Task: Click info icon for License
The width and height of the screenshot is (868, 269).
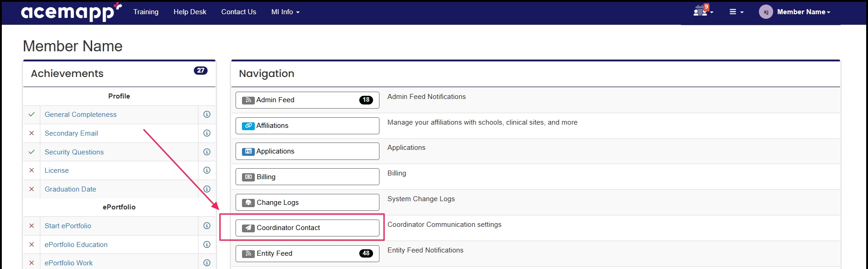Action: [x=207, y=170]
